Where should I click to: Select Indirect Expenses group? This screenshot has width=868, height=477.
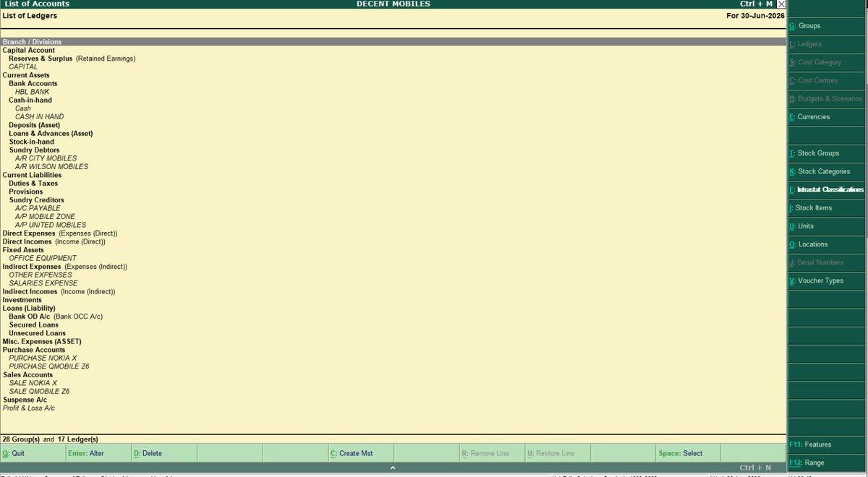32,267
